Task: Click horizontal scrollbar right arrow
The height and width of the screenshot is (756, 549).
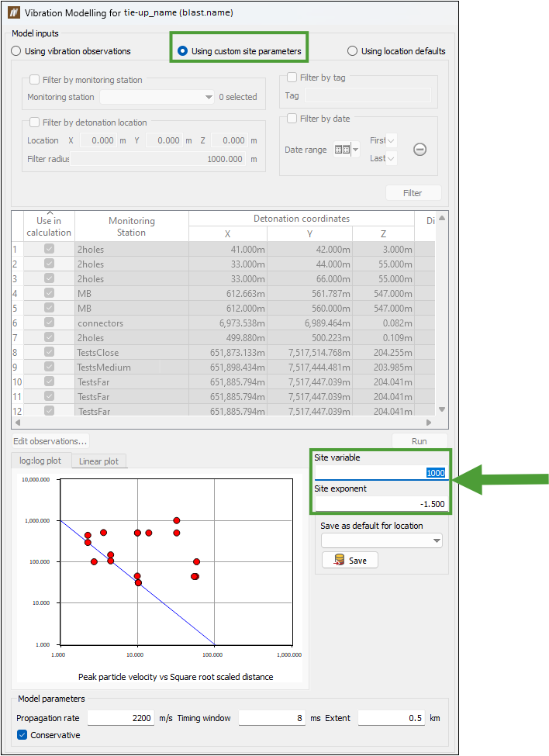Action: [429, 423]
